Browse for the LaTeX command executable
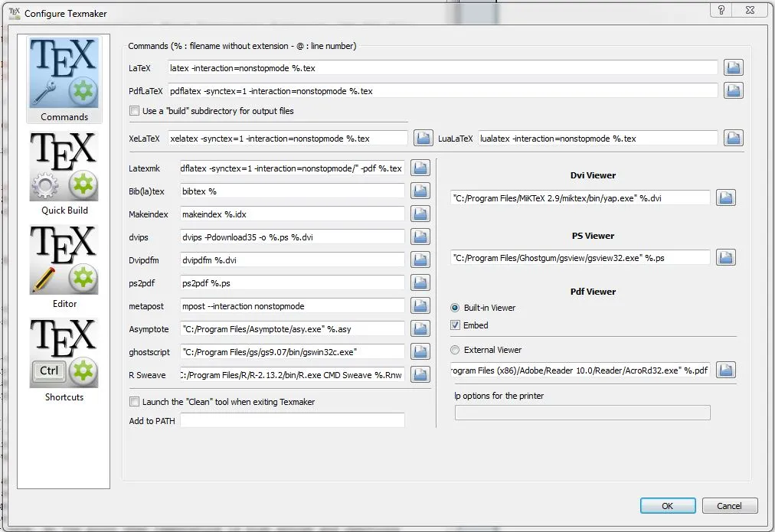The image size is (775, 532). (734, 67)
